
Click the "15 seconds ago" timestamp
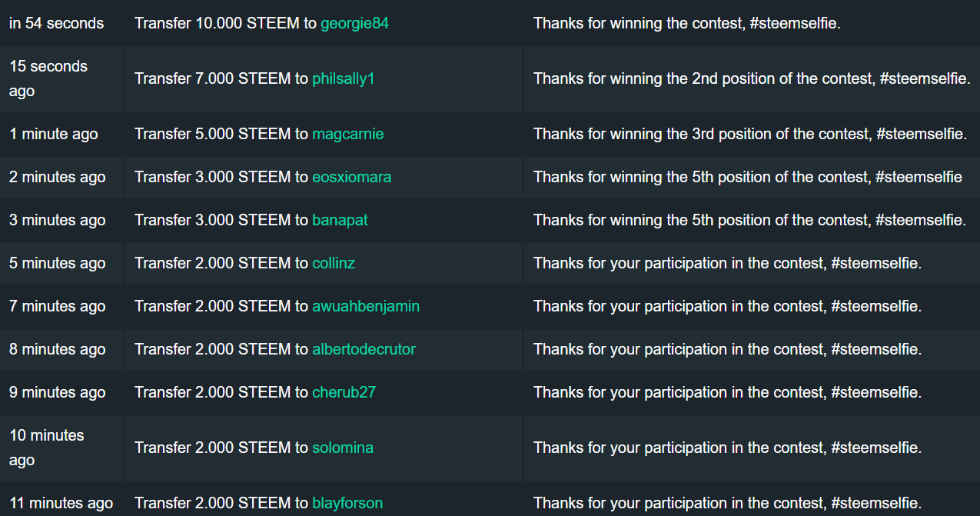coord(48,78)
